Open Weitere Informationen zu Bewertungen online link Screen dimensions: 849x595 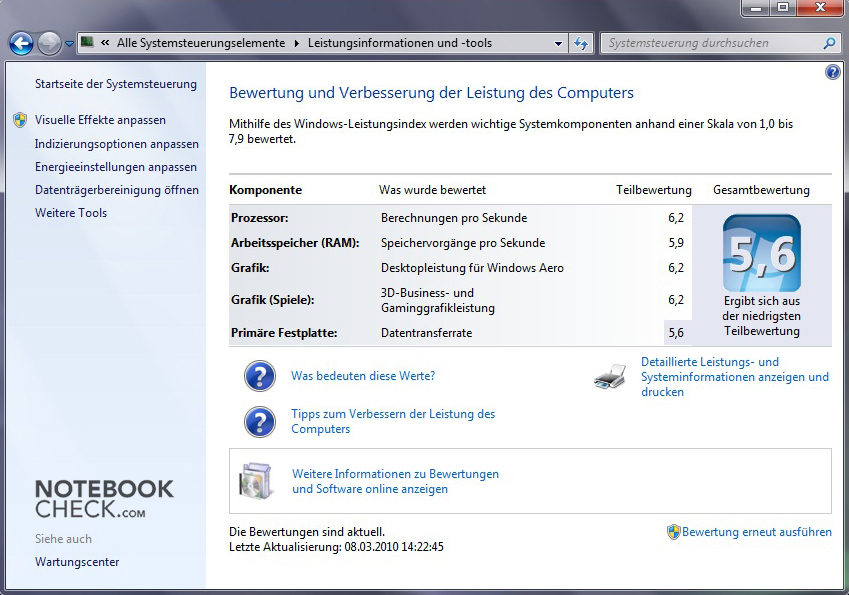pyautogui.click(x=395, y=481)
